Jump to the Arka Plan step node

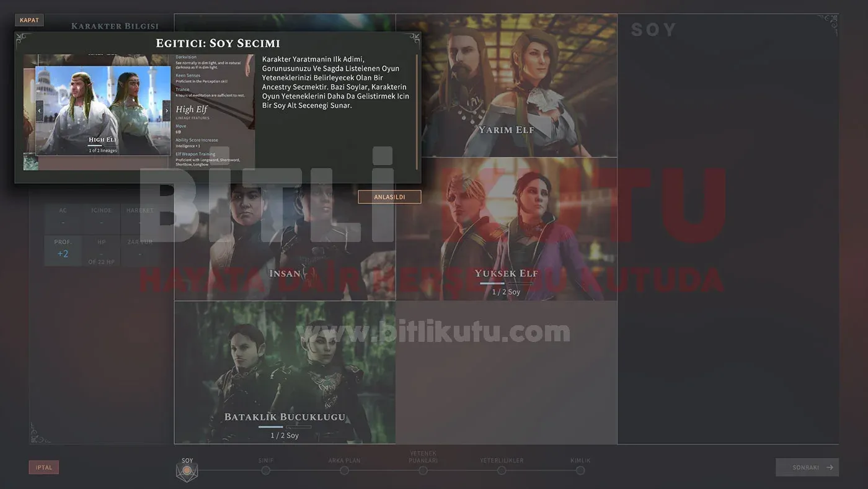tap(344, 470)
